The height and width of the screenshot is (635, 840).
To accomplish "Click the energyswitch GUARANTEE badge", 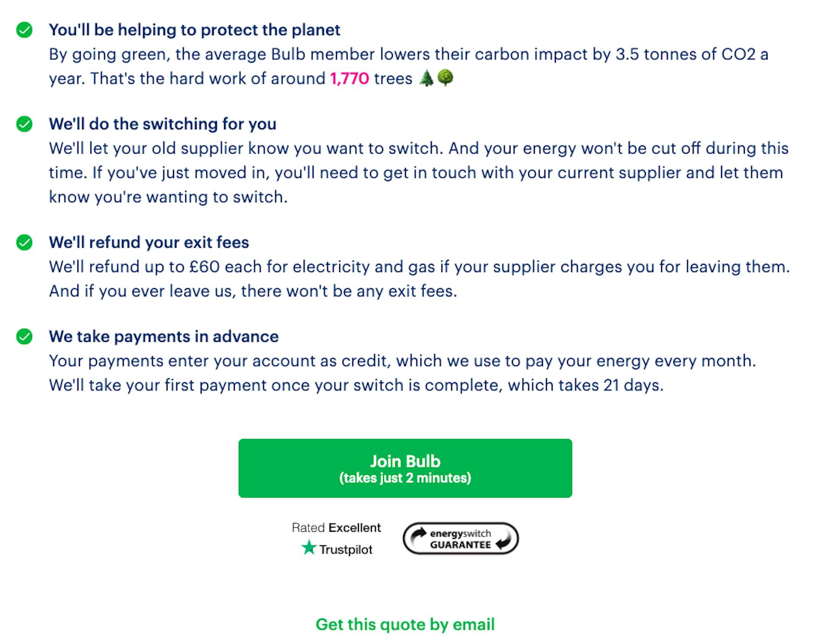I will 461,538.
